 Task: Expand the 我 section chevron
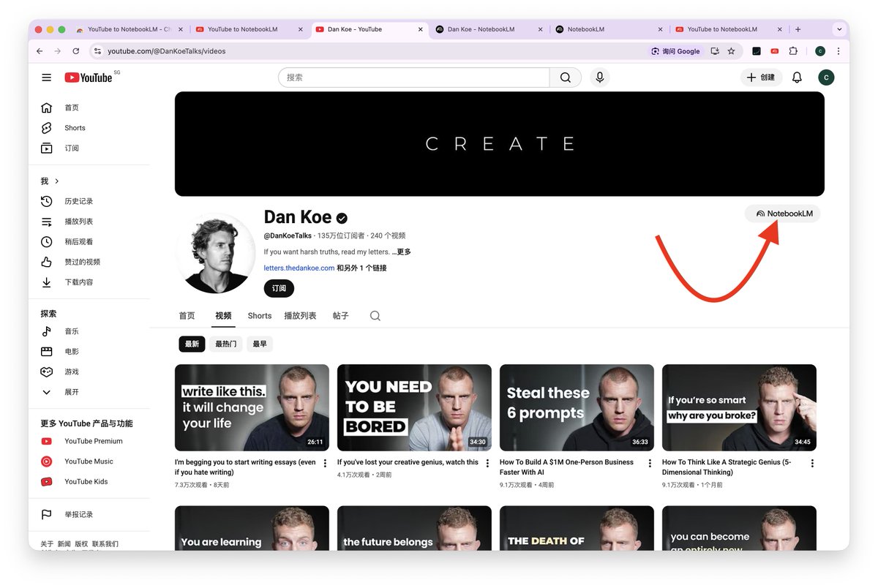(x=56, y=181)
